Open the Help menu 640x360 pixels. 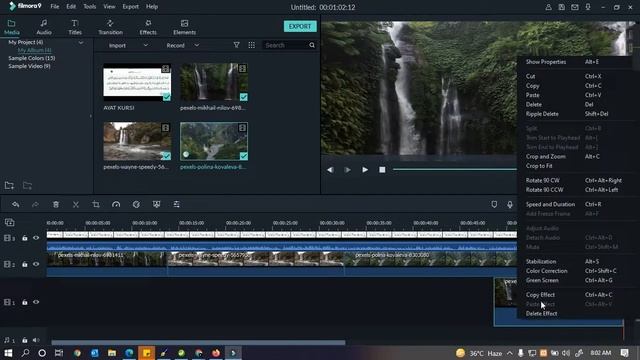pos(152,7)
